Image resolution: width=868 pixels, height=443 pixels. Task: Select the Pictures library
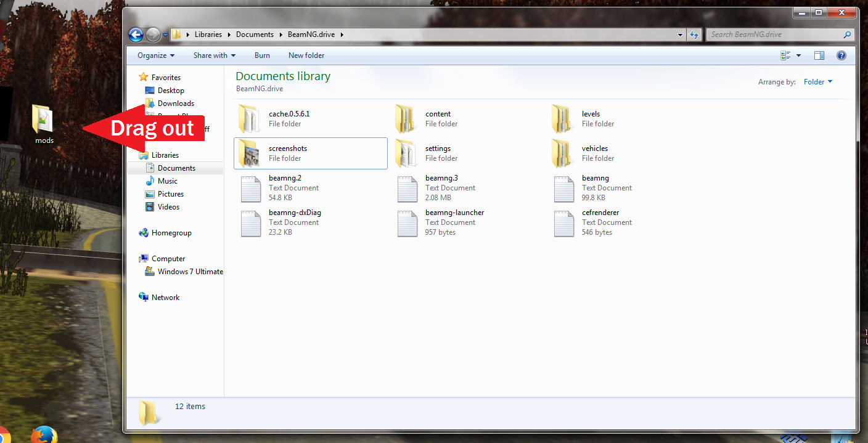tap(170, 194)
